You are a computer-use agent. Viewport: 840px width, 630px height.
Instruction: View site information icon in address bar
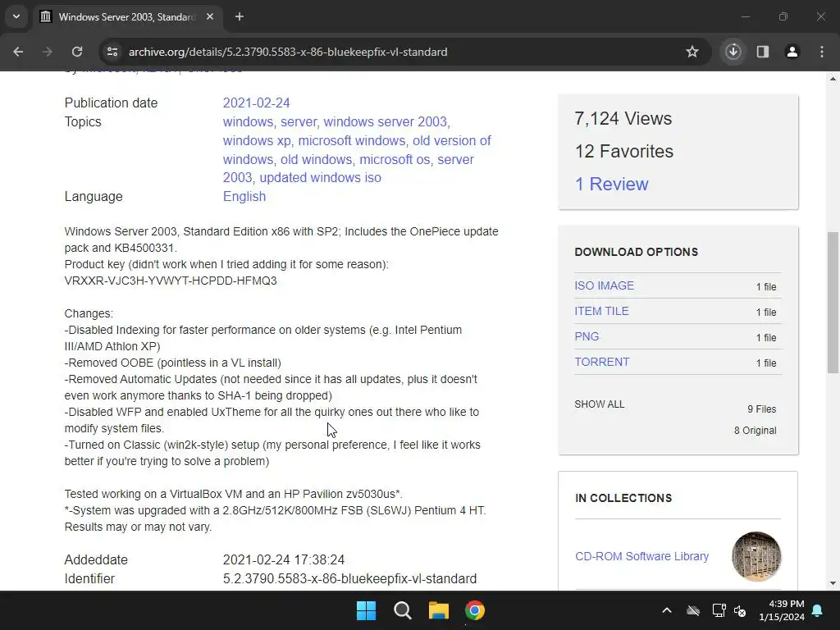[x=112, y=52]
